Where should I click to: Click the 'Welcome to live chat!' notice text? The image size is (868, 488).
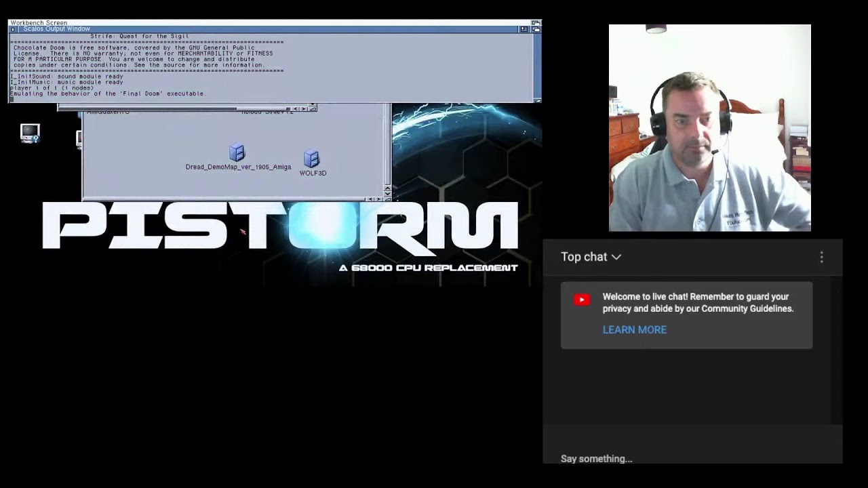698,302
